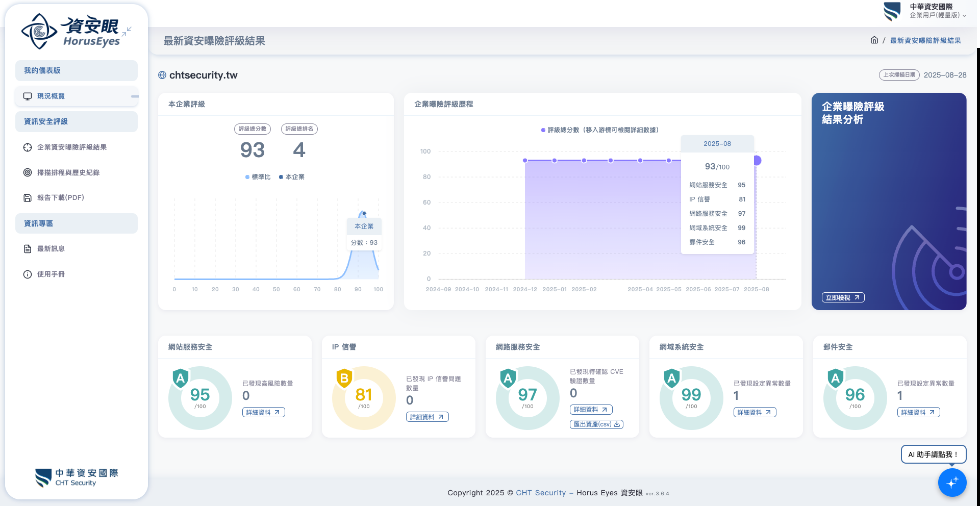Open 報告下載(PDF) sidebar item
This screenshot has height=506, width=980.
pos(60,198)
